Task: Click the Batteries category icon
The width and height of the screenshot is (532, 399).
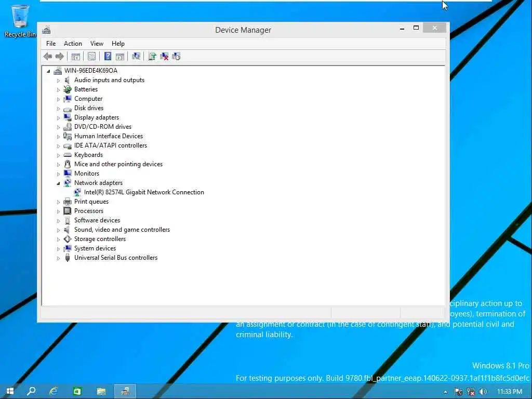Action: (68, 89)
